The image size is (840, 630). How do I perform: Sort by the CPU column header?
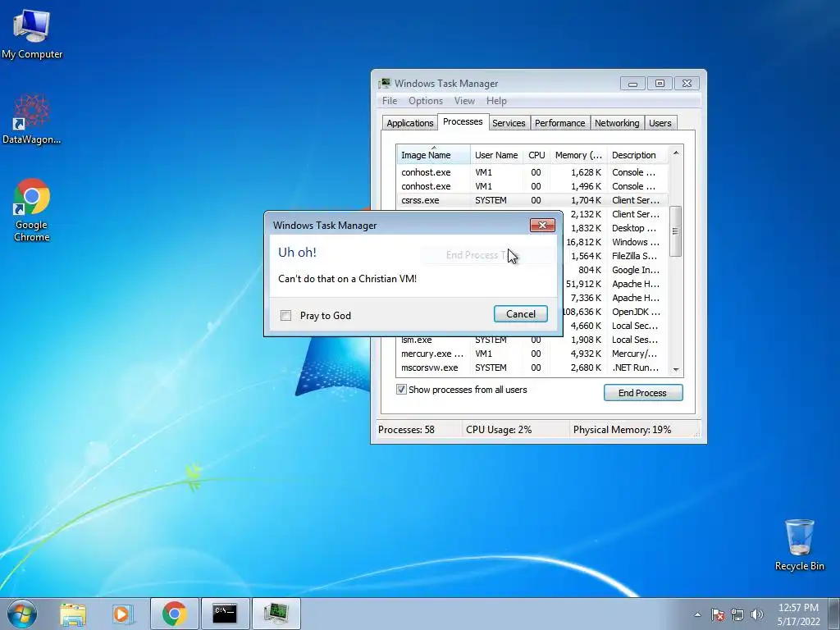(x=536, y=155)
